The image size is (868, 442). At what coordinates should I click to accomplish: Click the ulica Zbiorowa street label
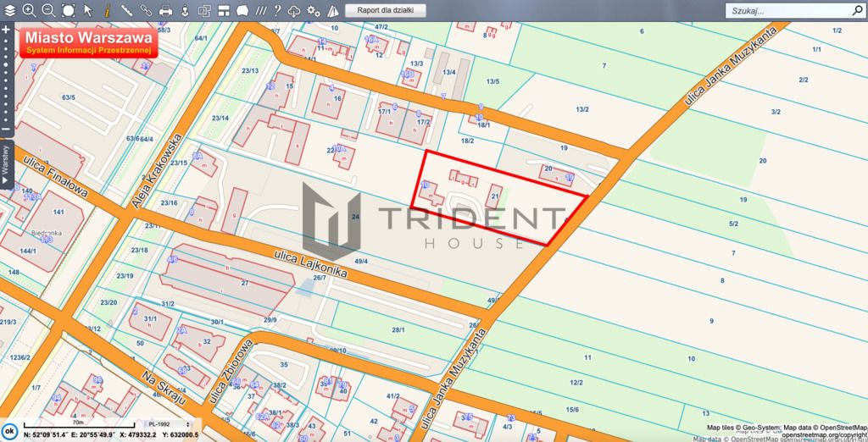coord(231,371)
